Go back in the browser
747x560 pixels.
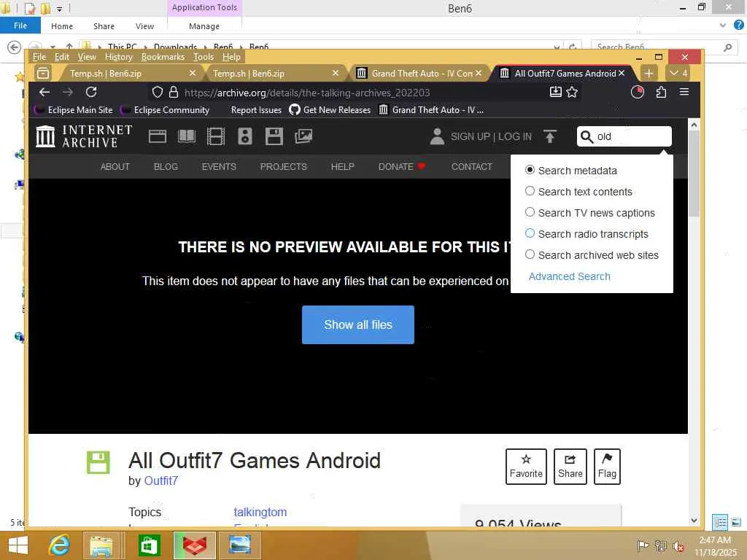tap(44, 93)
